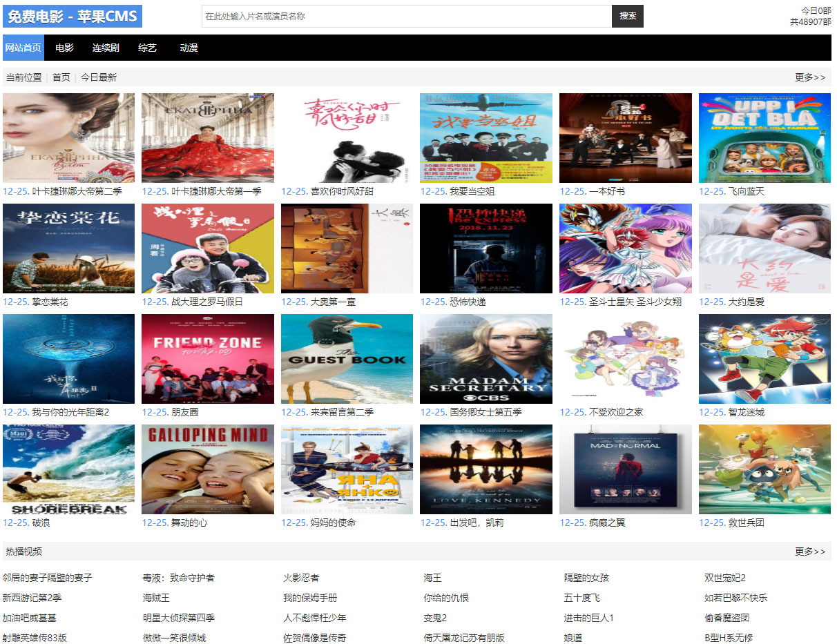Switch to the 电影 tab
The height and width of the screenshot is (644, 837).
pyautogui.click(x=64, y=48)
